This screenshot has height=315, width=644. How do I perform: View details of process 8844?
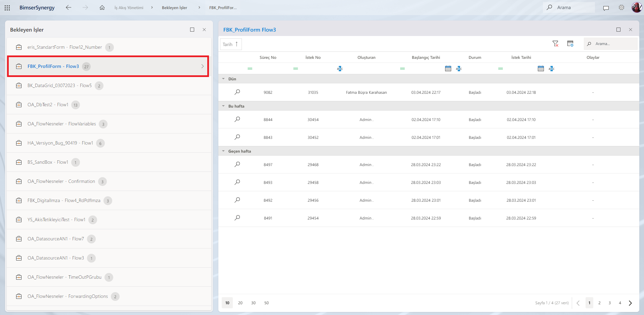[237, 119]
